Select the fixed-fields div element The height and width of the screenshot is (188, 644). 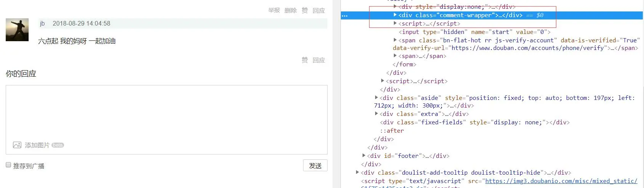[x=475, y=122]
